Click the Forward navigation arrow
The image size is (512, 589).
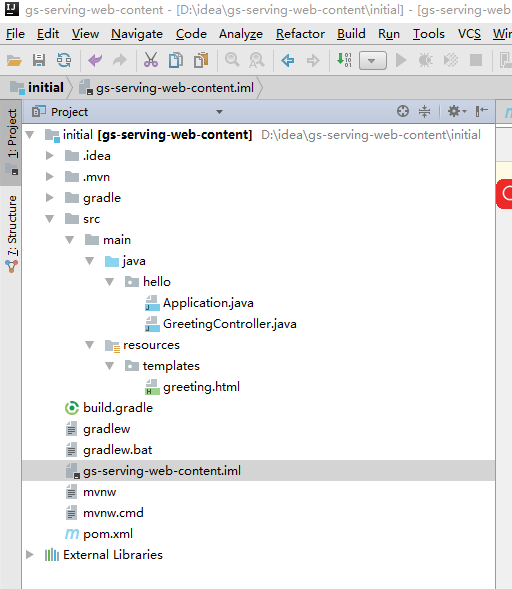coord(313,60)
